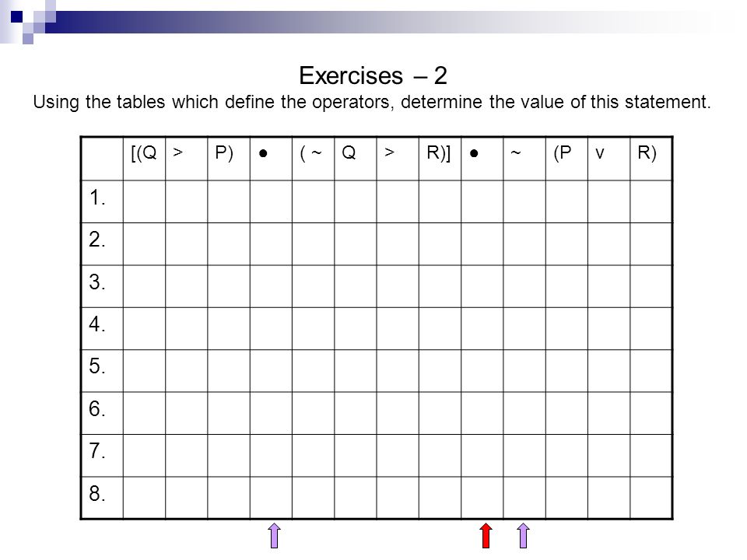The width and height of the screenshot is (747, 560).
Task: Select the final 'R)' header cell
Action: coord(651,159)
